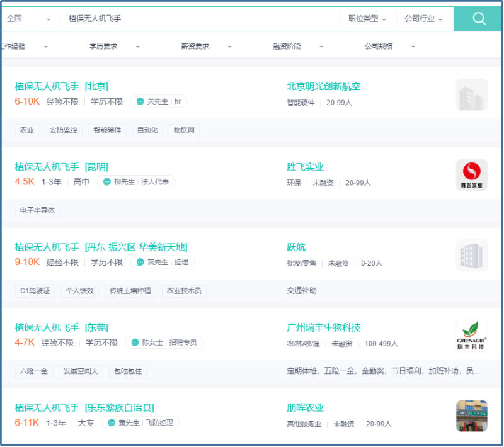Viewport: 504px width, 447px height.
Task: Click the 9-10K salary text
Action: 27,262
